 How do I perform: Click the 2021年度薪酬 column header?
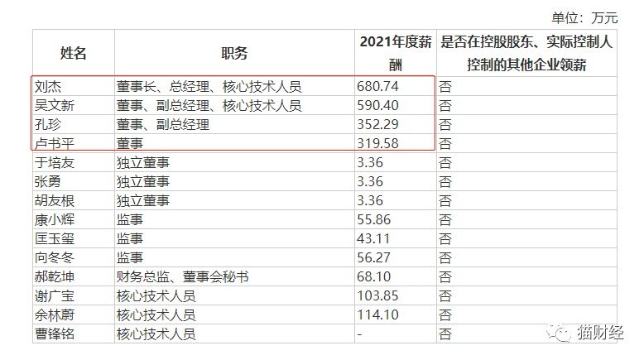(x=396, y=53)
